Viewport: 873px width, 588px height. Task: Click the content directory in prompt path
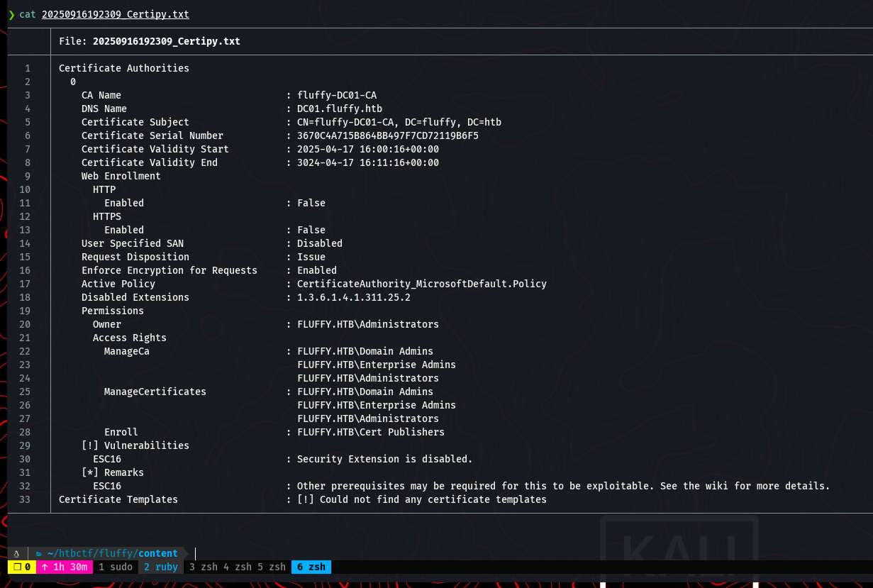click(x=158, y=553)
